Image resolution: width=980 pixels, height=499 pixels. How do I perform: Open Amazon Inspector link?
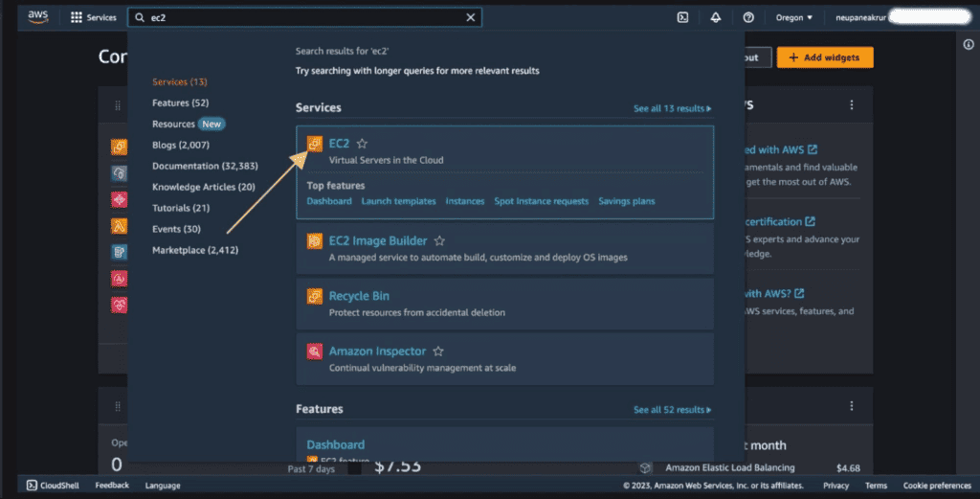pos(377,352)
